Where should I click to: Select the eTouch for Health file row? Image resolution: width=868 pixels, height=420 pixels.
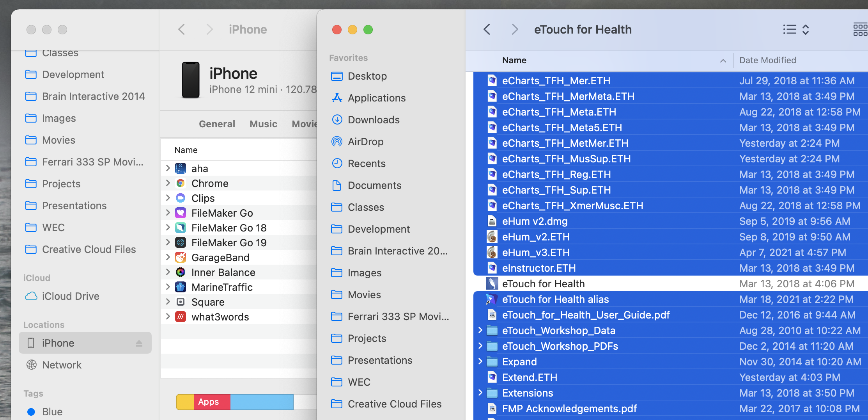(671, 284)
